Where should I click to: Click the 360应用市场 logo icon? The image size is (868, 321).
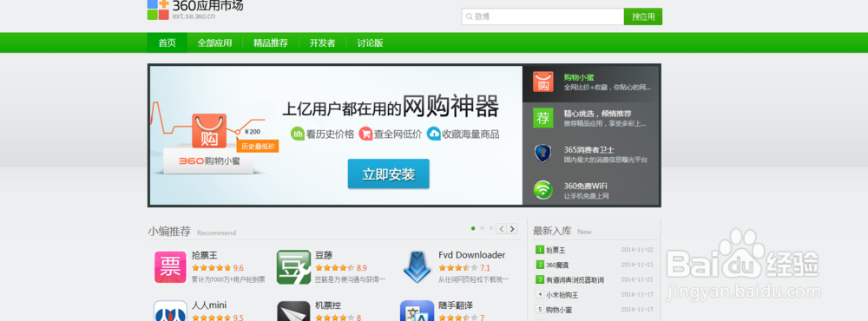(158, 10)
